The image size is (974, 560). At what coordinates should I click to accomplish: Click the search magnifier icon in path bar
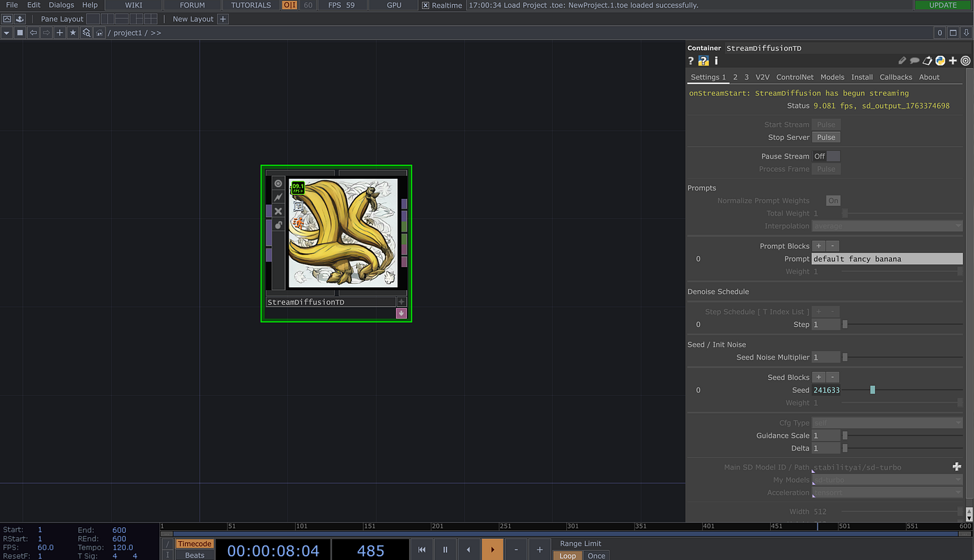pos(86,33)
